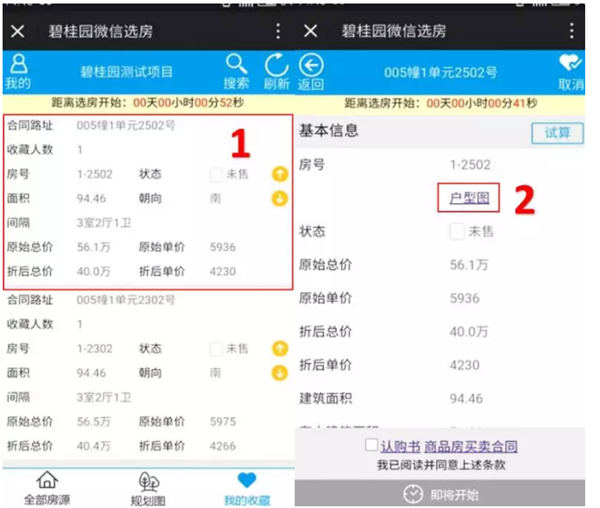Tap the 4266 discounted unit price
Viewport: 600px width, 508px height.
point(223,446)
